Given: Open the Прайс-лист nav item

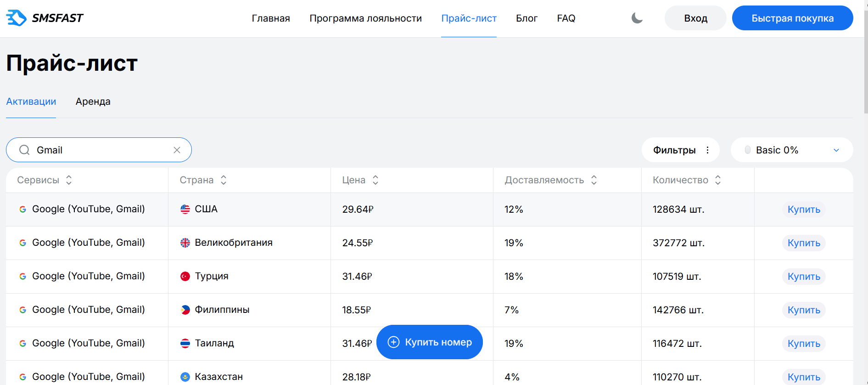Looking at the screenshot, I should point(469,18).
